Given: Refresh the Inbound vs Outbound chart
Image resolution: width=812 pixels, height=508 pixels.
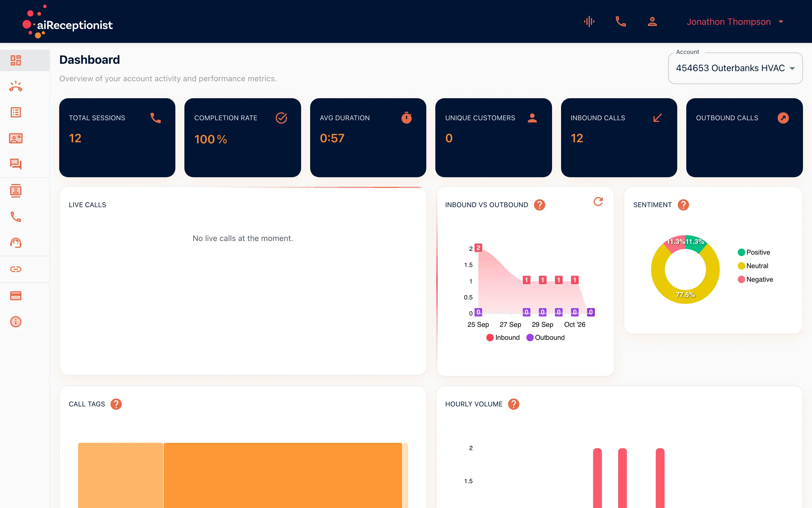Looking at the screenshot, I should tap(598, 202).
